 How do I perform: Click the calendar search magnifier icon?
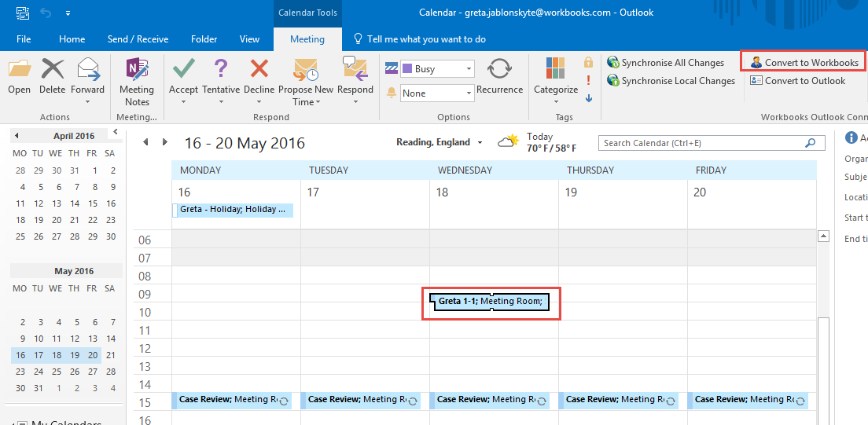pos(811,143)
